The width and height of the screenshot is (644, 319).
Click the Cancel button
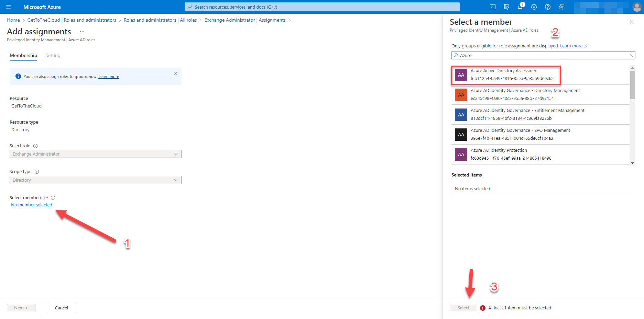point(62,308)
